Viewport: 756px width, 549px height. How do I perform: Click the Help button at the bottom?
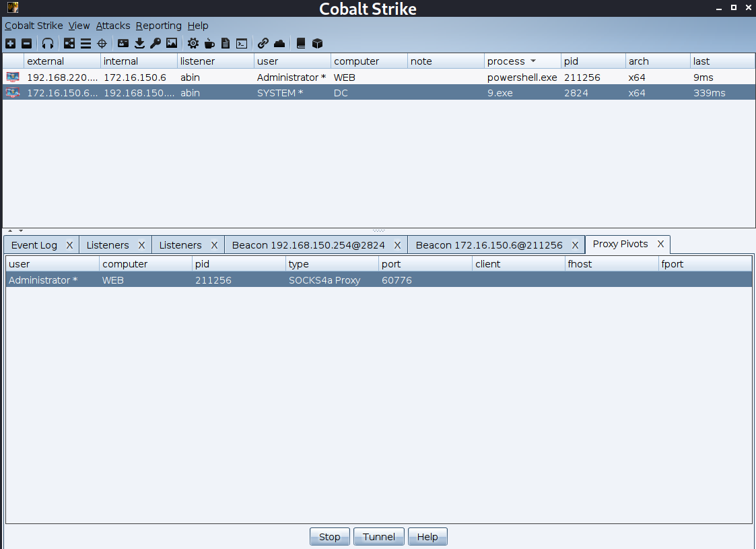[x=427, y=536]
